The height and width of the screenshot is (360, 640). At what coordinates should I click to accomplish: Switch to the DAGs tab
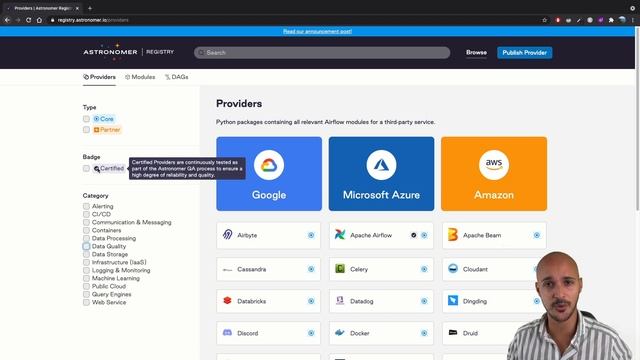click(x=176, y=77)
